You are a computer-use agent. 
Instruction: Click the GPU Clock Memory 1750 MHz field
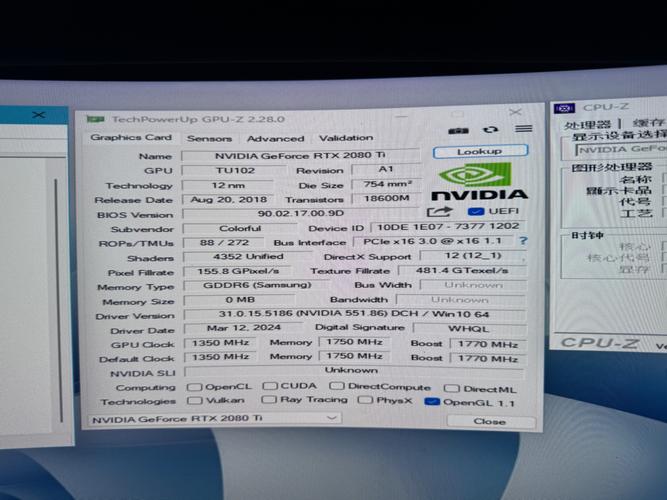pos(354,342)
